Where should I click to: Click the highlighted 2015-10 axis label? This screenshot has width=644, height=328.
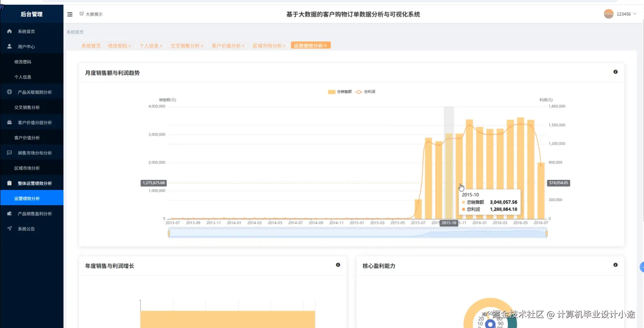click(449, 223)
